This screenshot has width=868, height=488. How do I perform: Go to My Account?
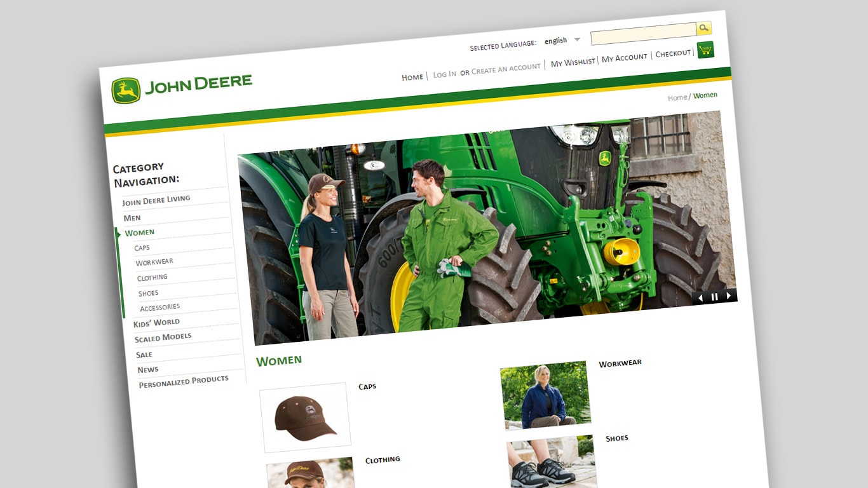[625, 57]
